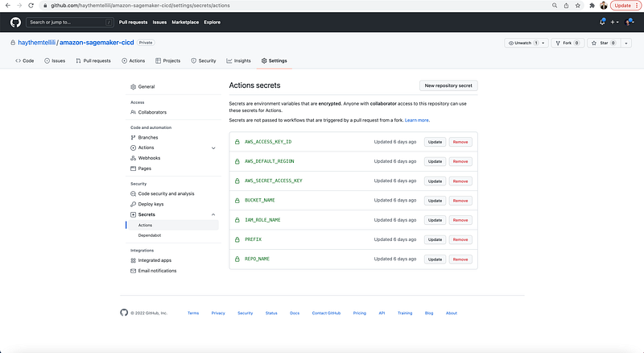This screenshot has width=644, height=353.
Task: Click the Chrome Update button
Action: point(625,6)
